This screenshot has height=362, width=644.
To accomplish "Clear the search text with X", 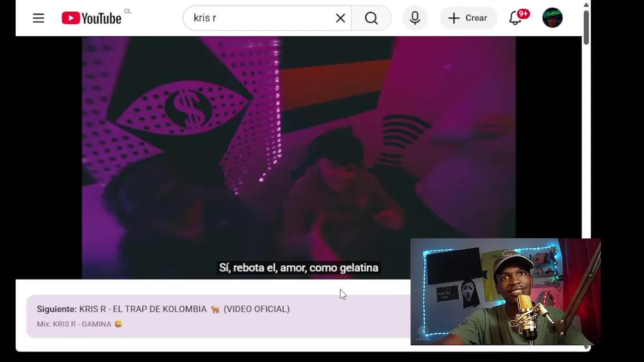I will coord(341,18).
